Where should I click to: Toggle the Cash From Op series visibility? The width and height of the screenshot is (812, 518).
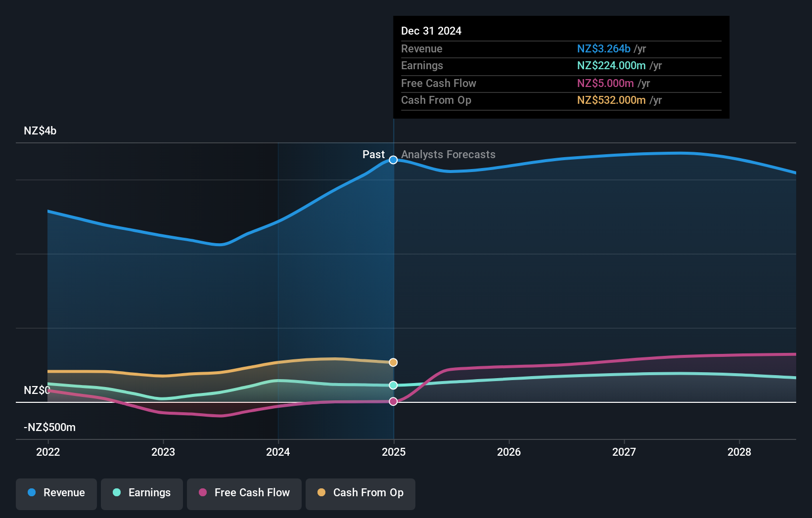tap(360, 493)
